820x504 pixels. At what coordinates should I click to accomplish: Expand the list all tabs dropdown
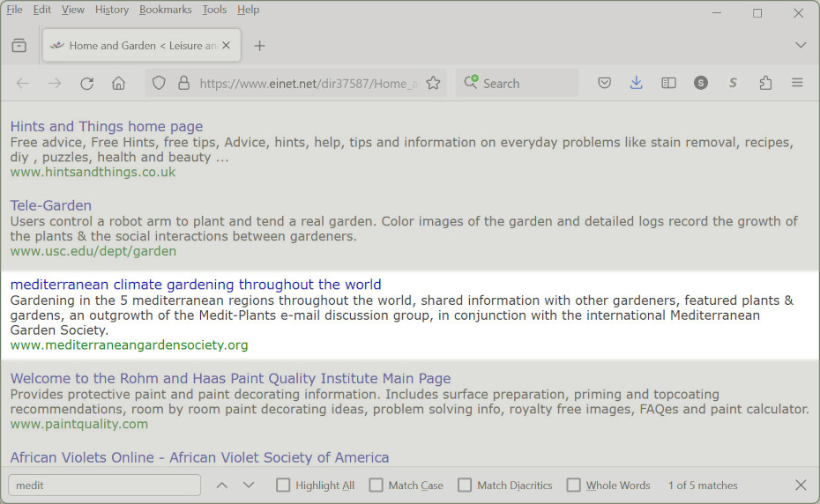[801, 45]
